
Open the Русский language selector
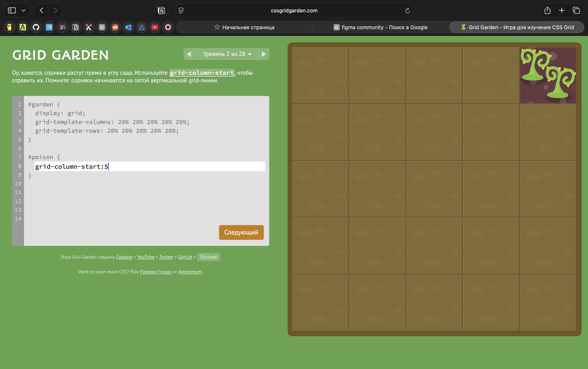pos(209,257)
